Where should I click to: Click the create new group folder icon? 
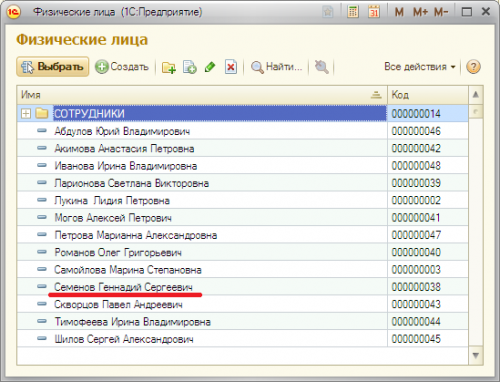pos(169,67)
